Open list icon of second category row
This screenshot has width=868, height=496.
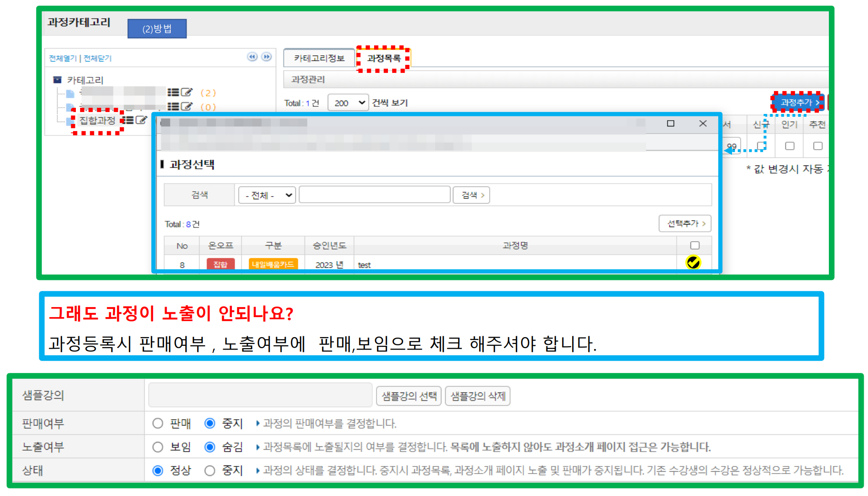pyautogui.click(x=173, y=106)
